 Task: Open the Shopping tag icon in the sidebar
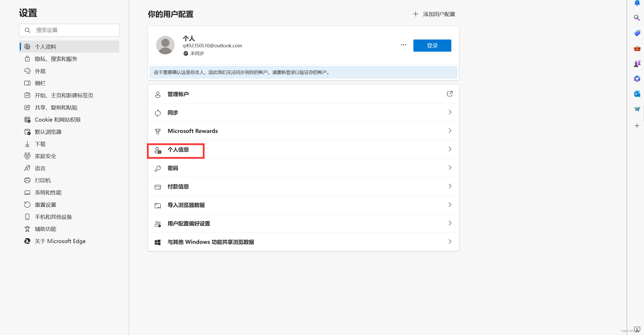[637, 33]
